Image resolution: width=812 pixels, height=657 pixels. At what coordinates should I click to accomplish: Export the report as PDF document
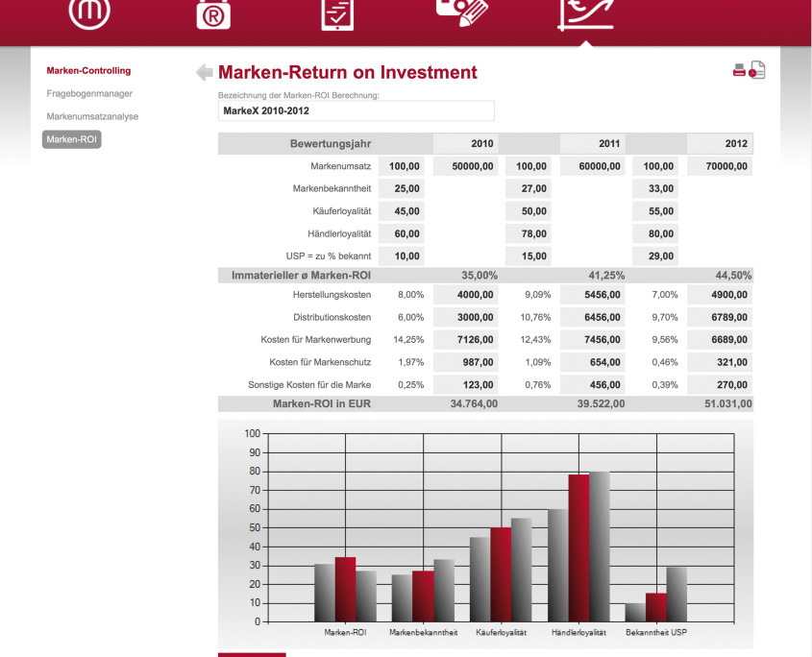[756, 70]
